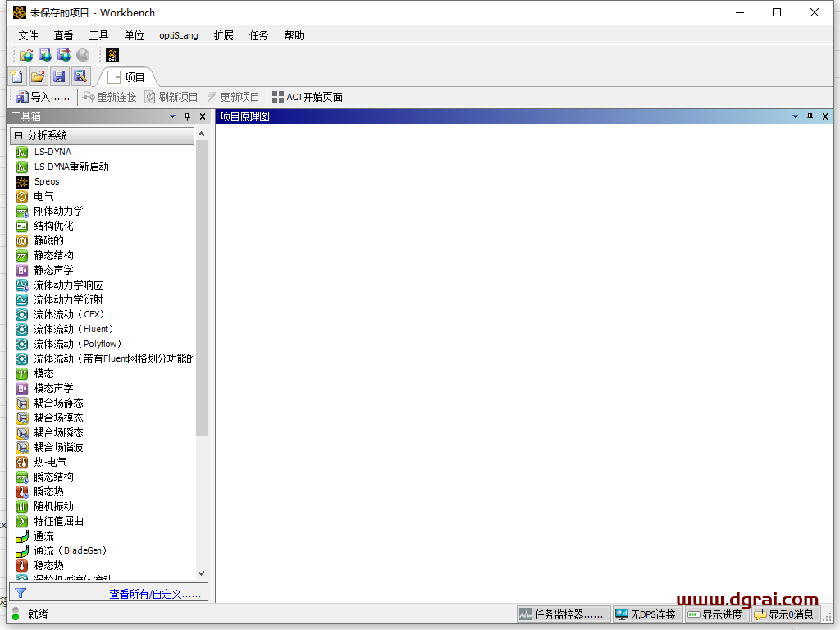
Task: Open the 项目原理图 panel dropdown arrow
Action: point(795,116)
